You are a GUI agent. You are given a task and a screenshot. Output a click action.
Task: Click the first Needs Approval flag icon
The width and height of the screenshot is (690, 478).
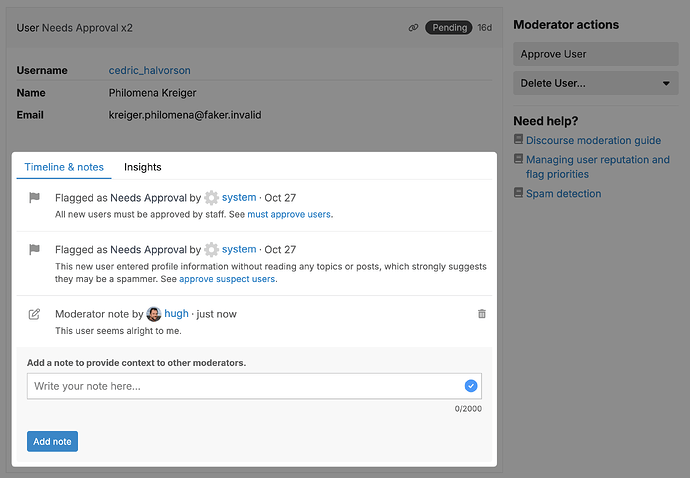click(x=34, y=198)
